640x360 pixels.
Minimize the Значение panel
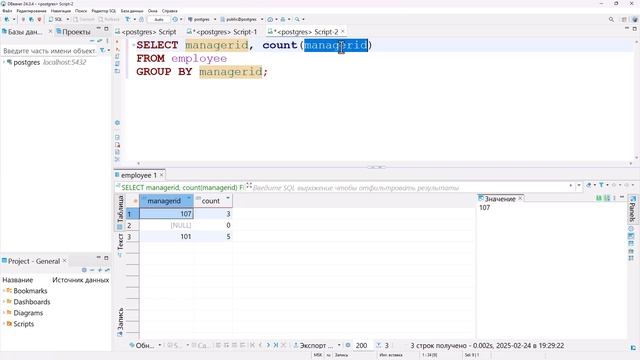[x=622, y=198]
